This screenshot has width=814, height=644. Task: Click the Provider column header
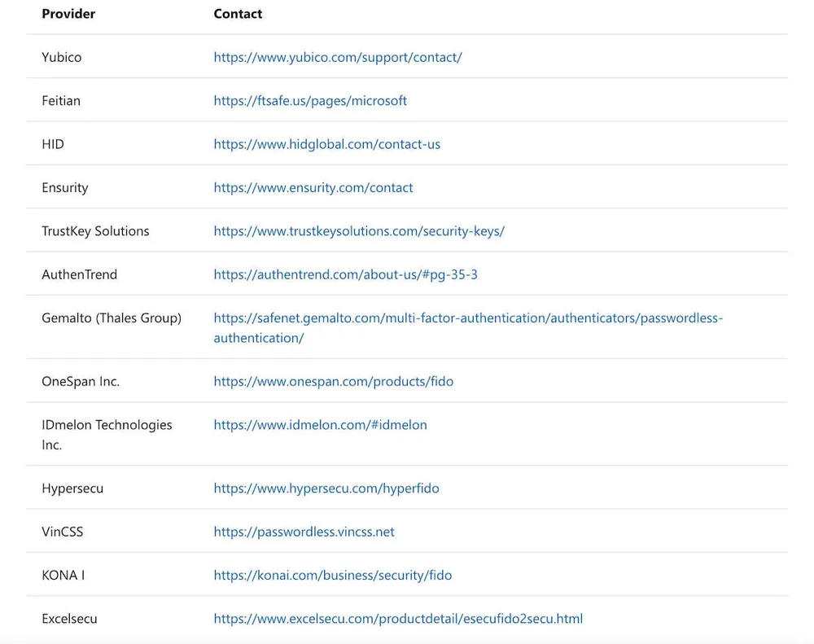[x=68, y=14]
